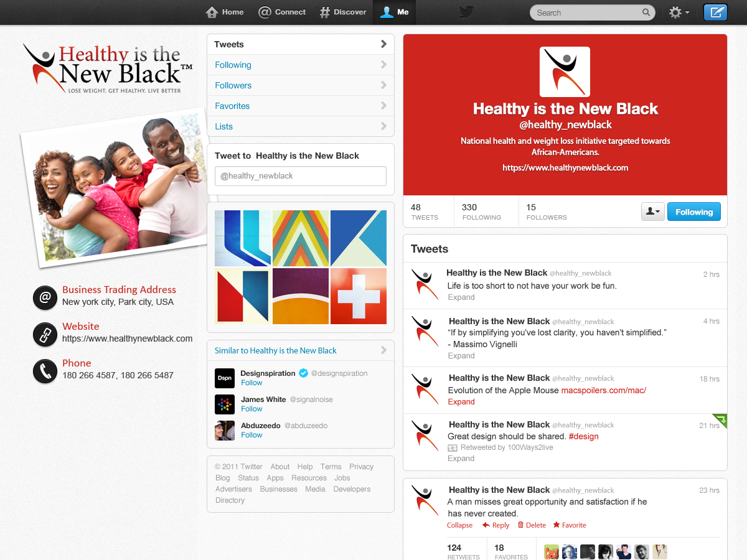Follow James White @signalnoise

tap(251, 409)
